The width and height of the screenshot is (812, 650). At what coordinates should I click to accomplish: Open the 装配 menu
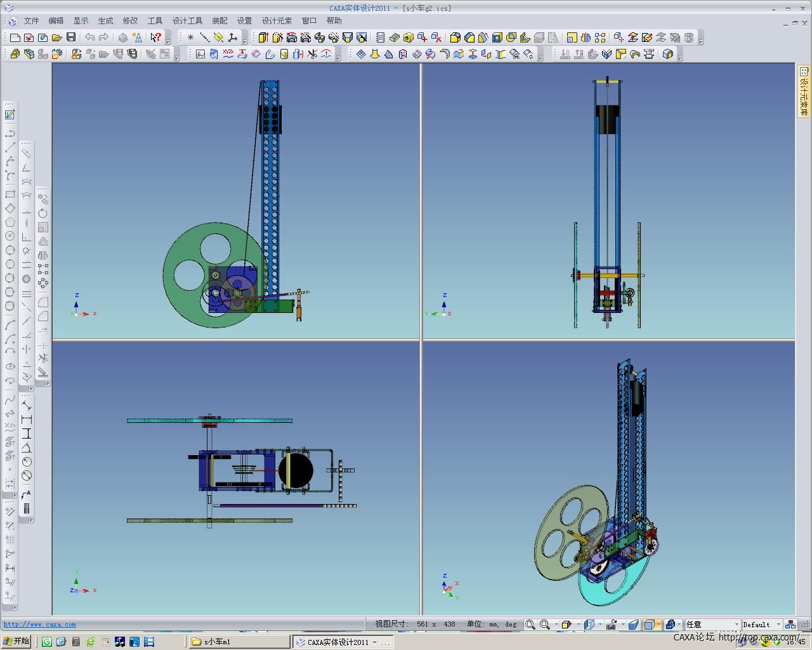pos(219,21)
